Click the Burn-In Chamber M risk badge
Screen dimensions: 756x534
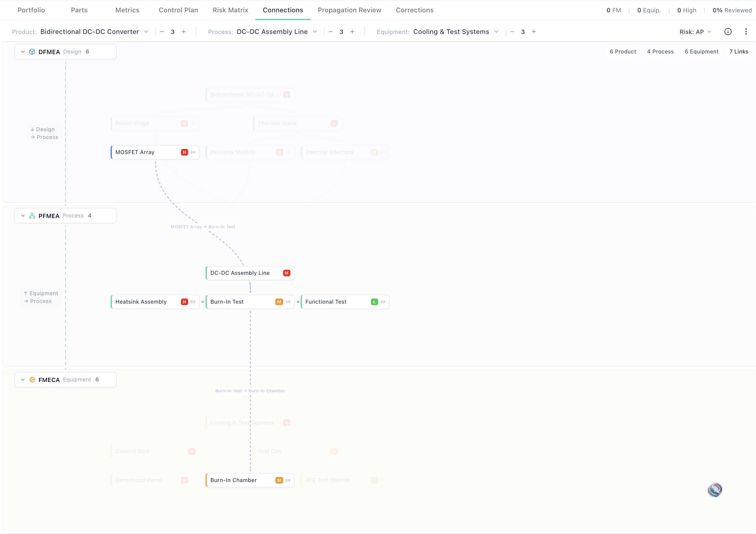coord(279,480)
